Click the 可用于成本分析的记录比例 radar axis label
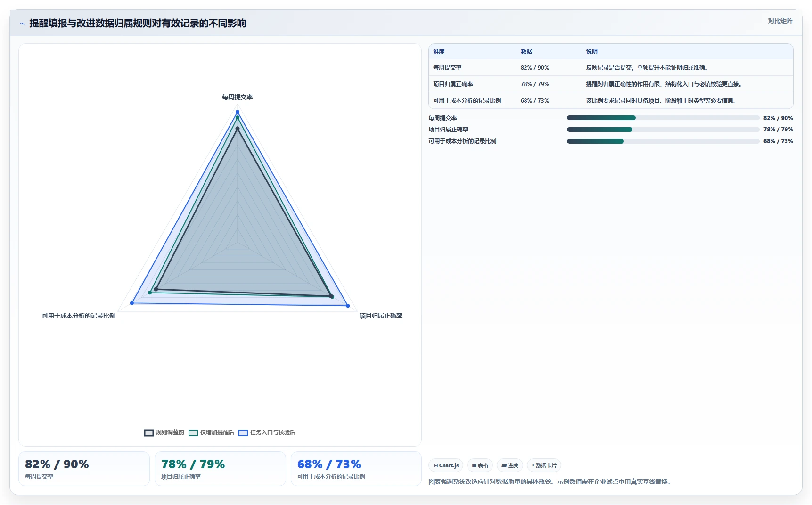Screen dimensions: 812x505 [79, 316]
